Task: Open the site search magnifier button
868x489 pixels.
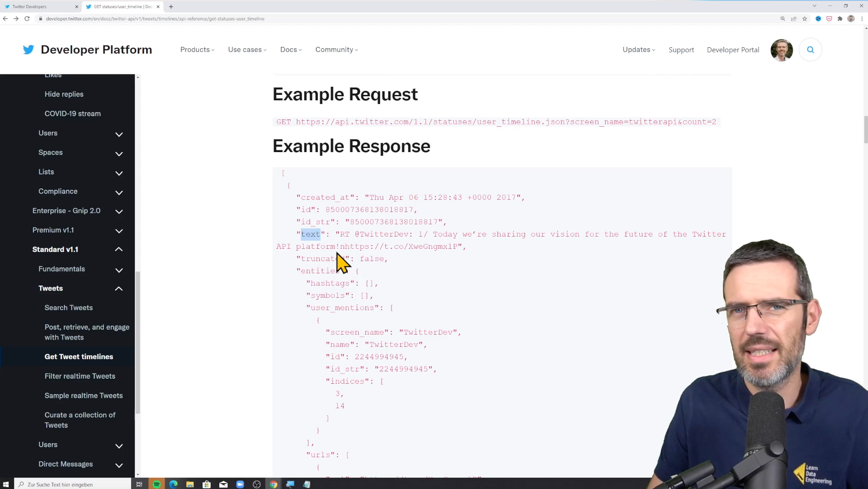Action: point(810,50)
